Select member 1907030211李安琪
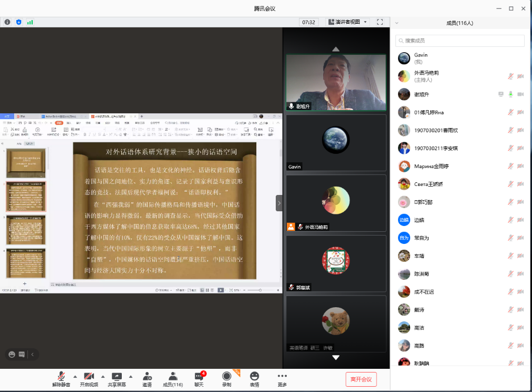 click(x=461, y=148)
